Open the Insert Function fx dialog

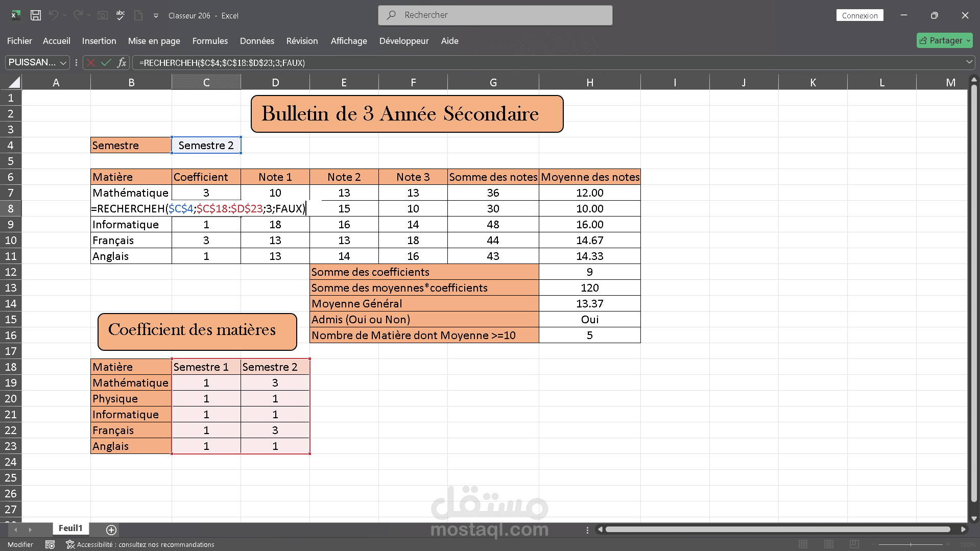122,62
